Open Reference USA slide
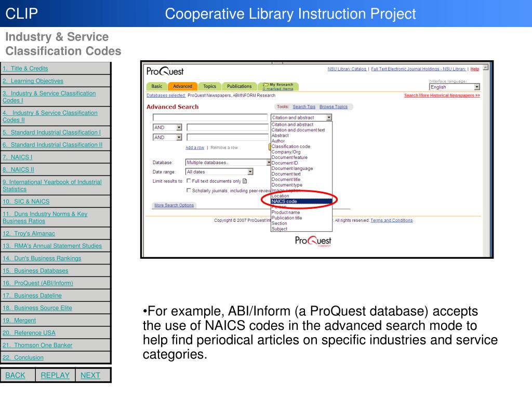 tap(29, 333)
